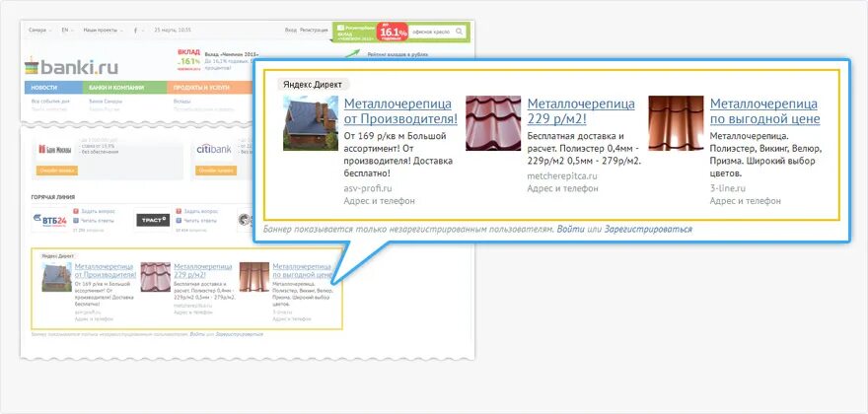The image size is (868, 414).
Task: Open the Рейтинг вкладов в рублях link
Action: 398,54
